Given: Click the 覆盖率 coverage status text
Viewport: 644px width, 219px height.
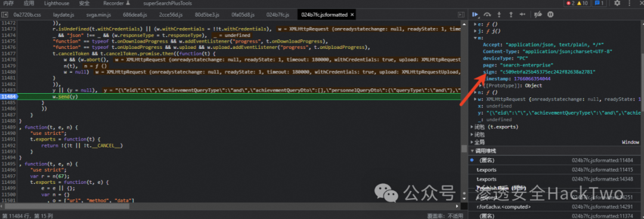Looking at the screenshot, I should (445, 215).
